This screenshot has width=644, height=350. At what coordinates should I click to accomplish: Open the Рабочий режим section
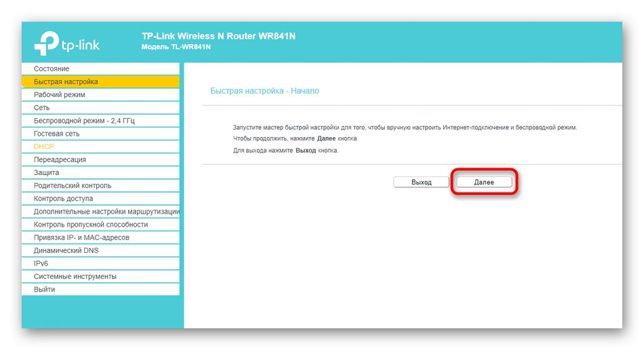point(100,94)
